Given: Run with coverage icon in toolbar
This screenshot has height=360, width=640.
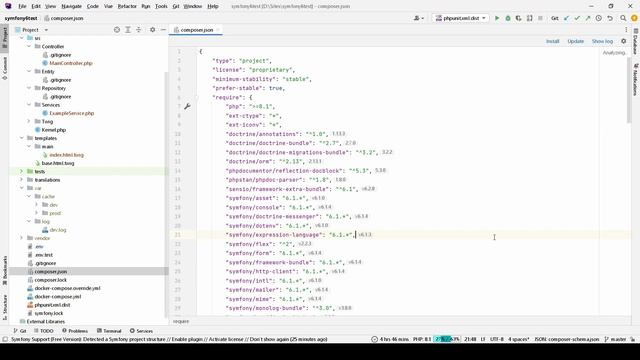Looking at the screenshot, I should point(518,18).
